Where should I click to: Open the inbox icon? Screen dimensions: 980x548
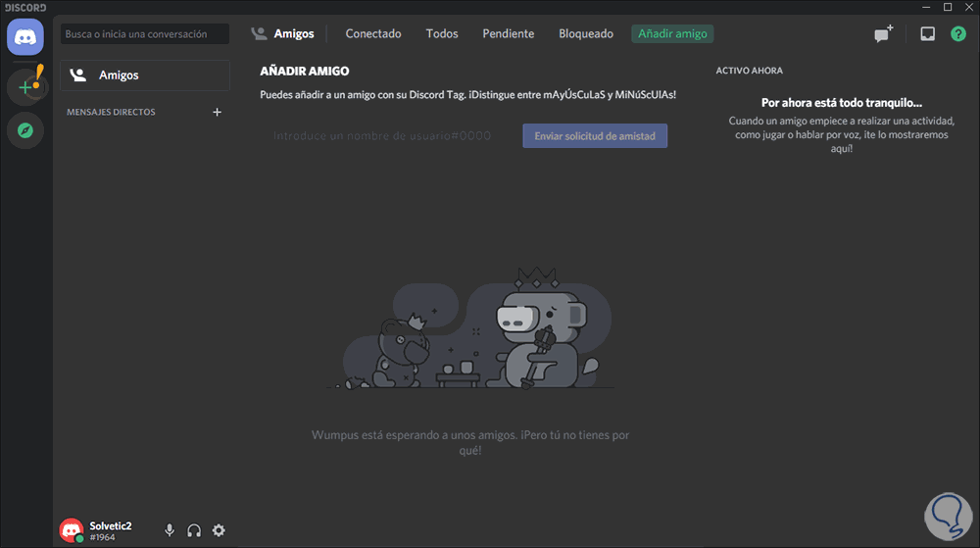pyautogui.click(x=927, y=33)
